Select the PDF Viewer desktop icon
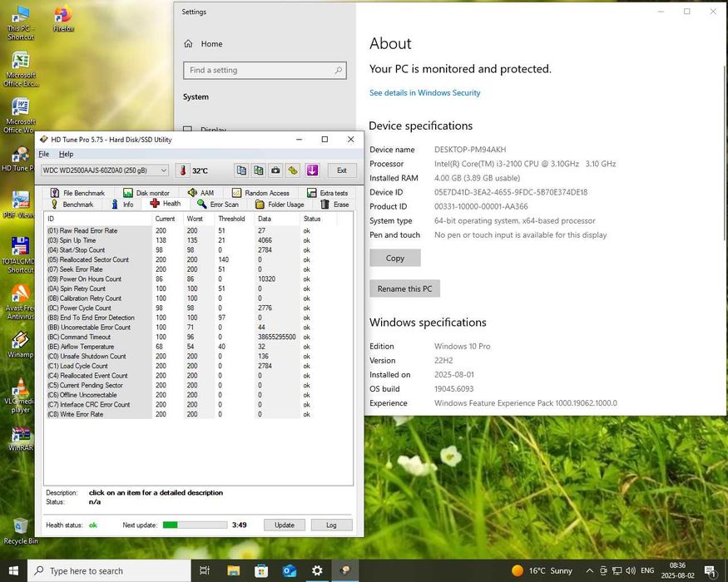 [x=18, y=205]
